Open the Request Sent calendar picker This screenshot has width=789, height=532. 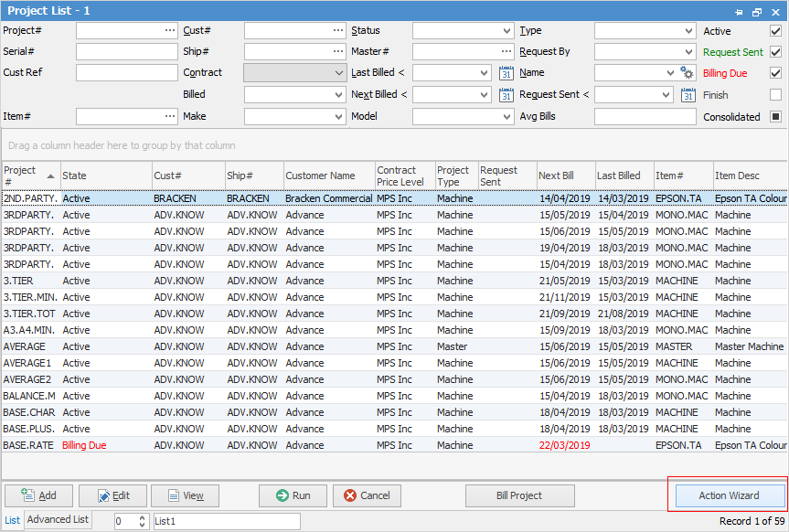point(688,95)
